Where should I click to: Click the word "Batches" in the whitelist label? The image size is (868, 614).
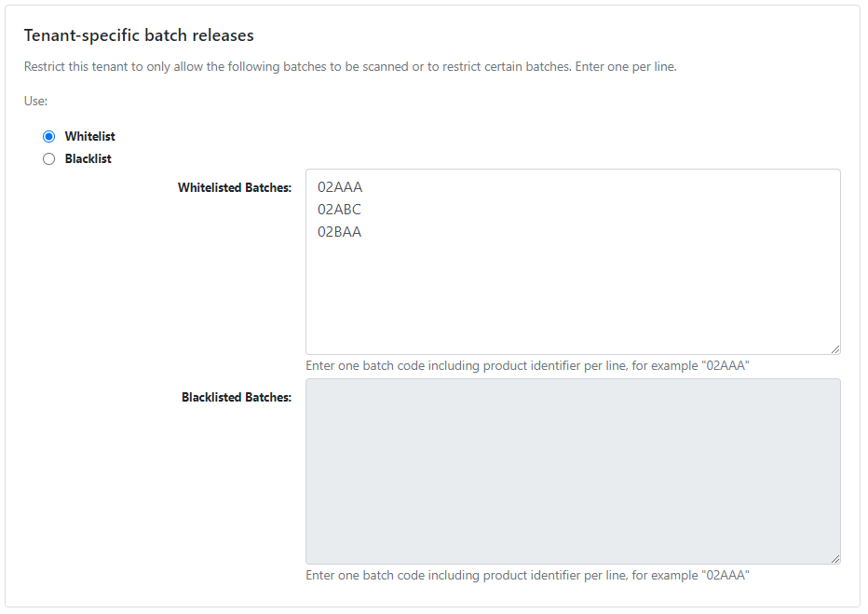tap(268, 188)
